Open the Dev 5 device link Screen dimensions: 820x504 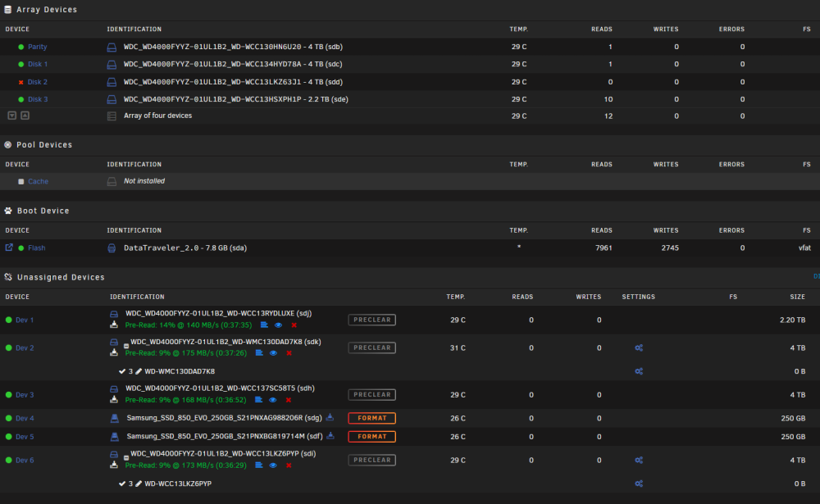click(x=25, y=437)
